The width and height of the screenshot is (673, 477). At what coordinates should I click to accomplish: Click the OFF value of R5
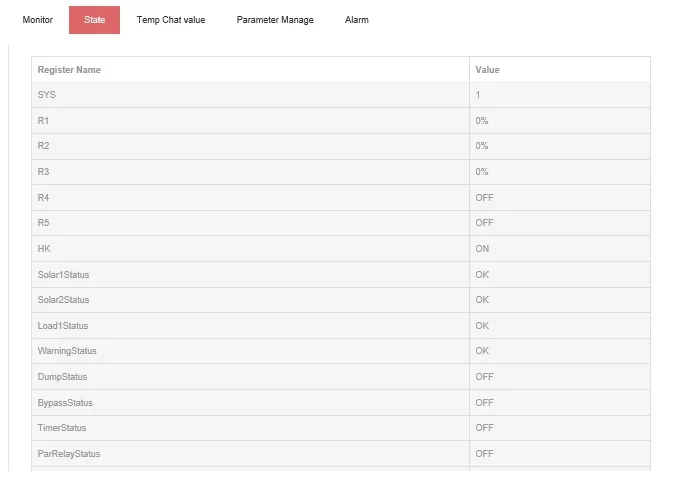(x=484, y=223)
